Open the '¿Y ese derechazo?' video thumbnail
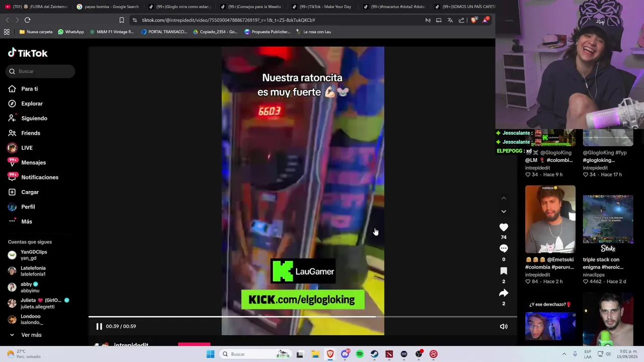Screen dimensions: 644x362 click(550, 321)
